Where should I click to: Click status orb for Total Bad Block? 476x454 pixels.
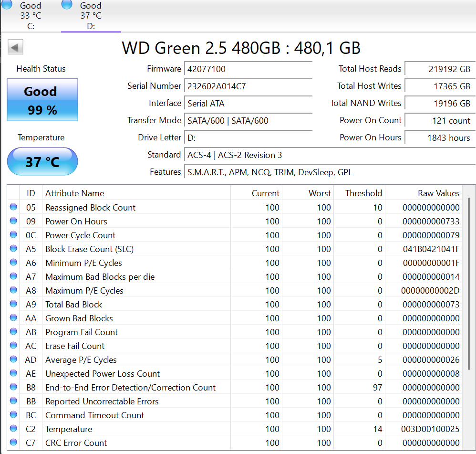pos(13,304)
